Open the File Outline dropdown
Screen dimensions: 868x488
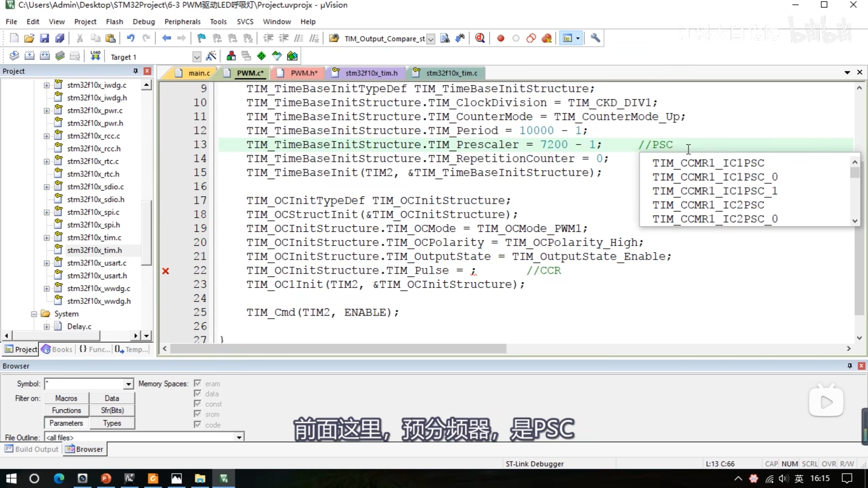click(239, 438)
